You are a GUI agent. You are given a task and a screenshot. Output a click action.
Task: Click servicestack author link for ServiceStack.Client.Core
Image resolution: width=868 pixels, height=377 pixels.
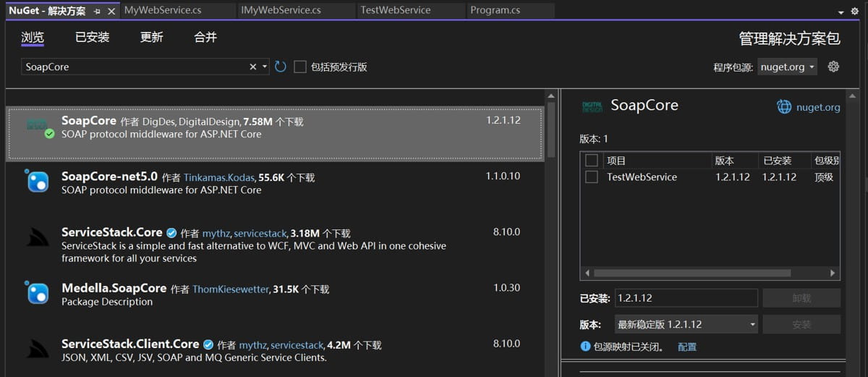click(x=297, y=344)
